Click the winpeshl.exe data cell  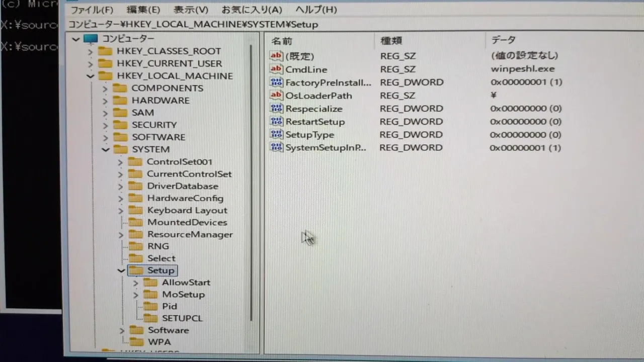click(523, 69)
